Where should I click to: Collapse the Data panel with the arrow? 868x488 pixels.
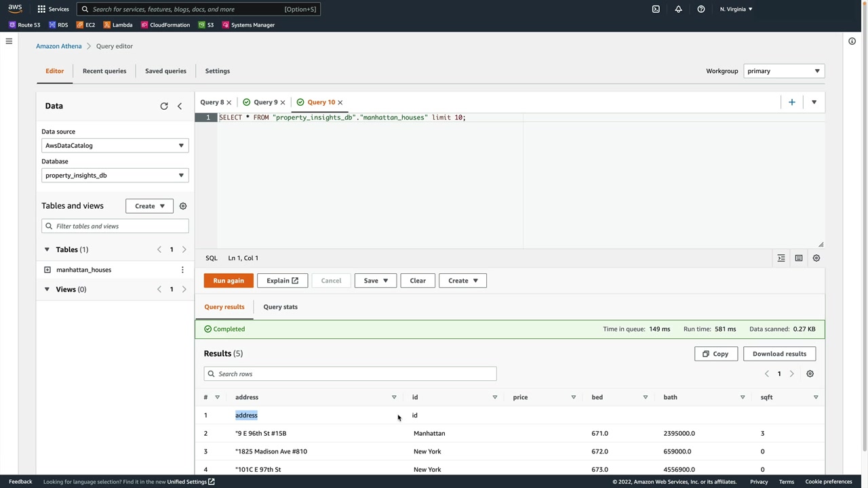pos(180,106)
